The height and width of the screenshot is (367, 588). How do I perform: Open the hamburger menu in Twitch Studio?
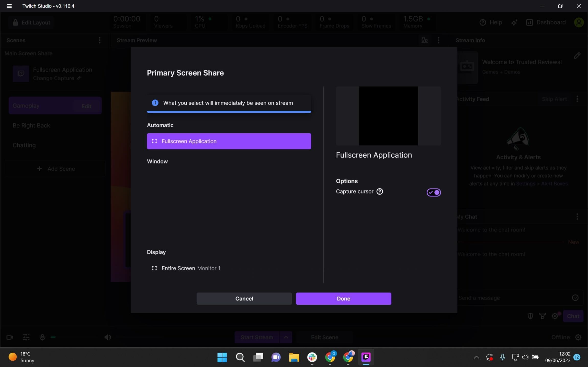[x=9, y=6]
